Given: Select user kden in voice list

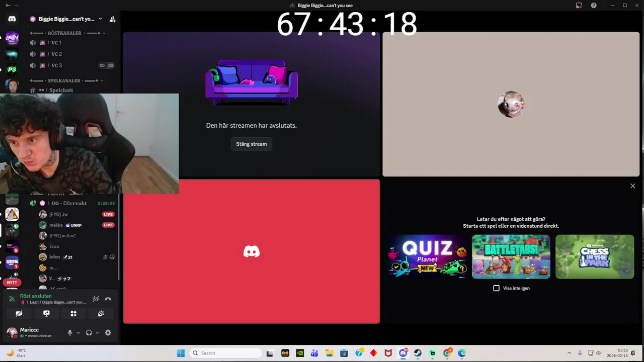Looking at the screenshot, I should 77,257.
